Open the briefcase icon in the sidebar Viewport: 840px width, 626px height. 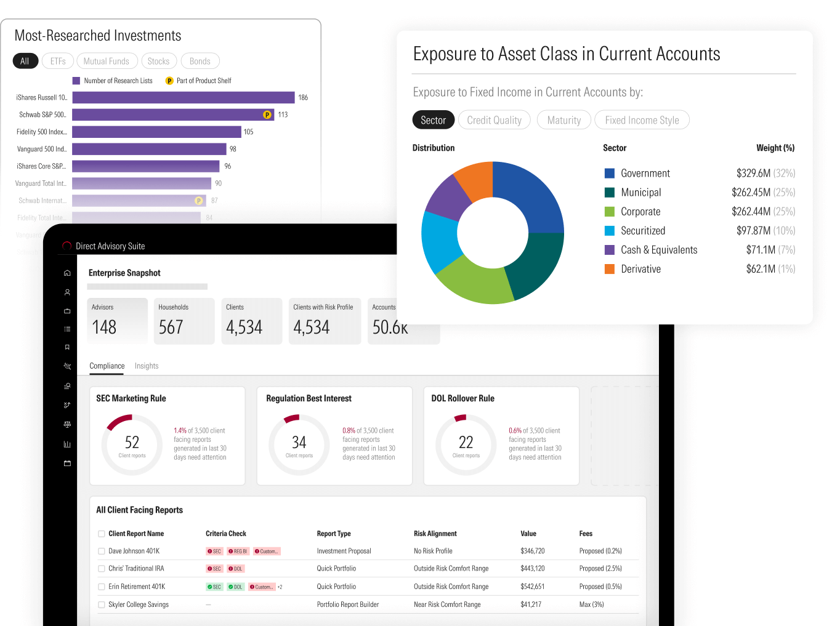67,311
